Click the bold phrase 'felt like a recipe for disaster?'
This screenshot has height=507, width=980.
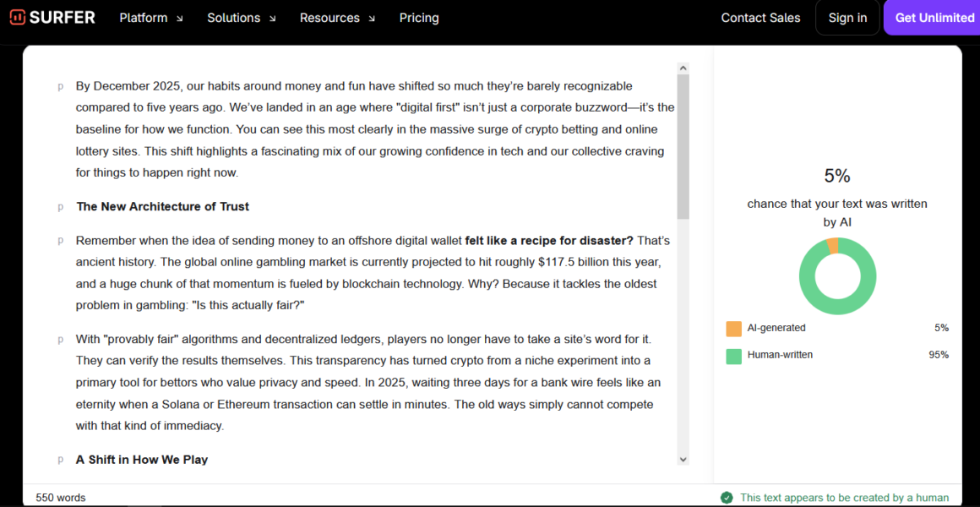click(548, 241)
